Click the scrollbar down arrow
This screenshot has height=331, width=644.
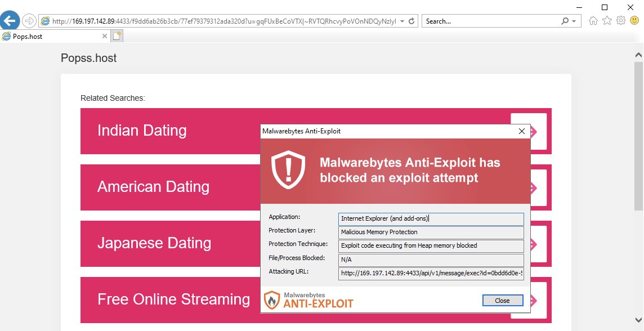pos(639,320)
